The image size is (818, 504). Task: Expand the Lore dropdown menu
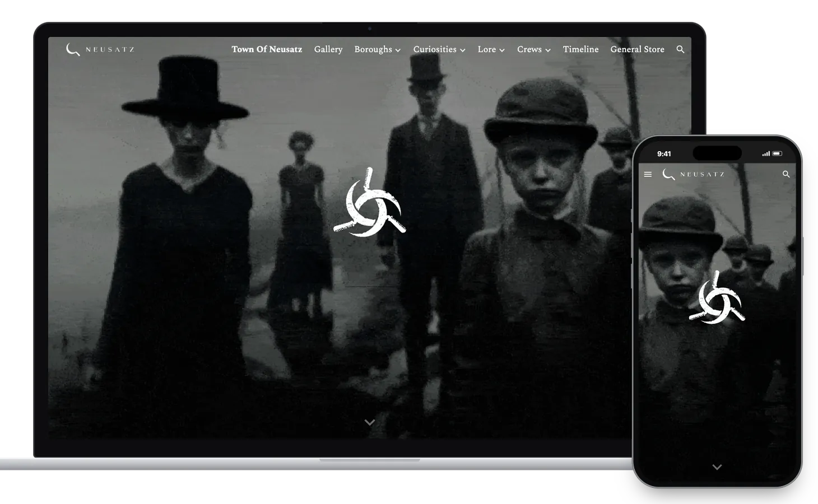(491, 49)
